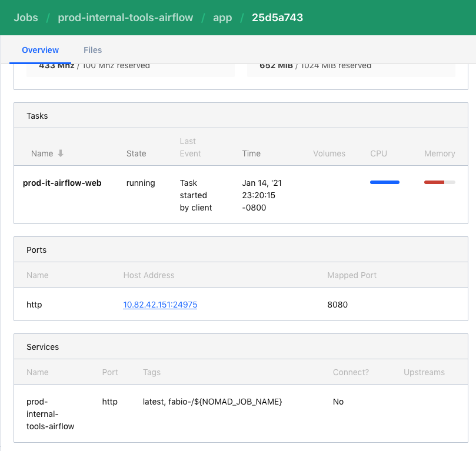Viewport: 476px width, 451px height.
Task: Click the Port column header in Services
Action: tap(110, 372)
